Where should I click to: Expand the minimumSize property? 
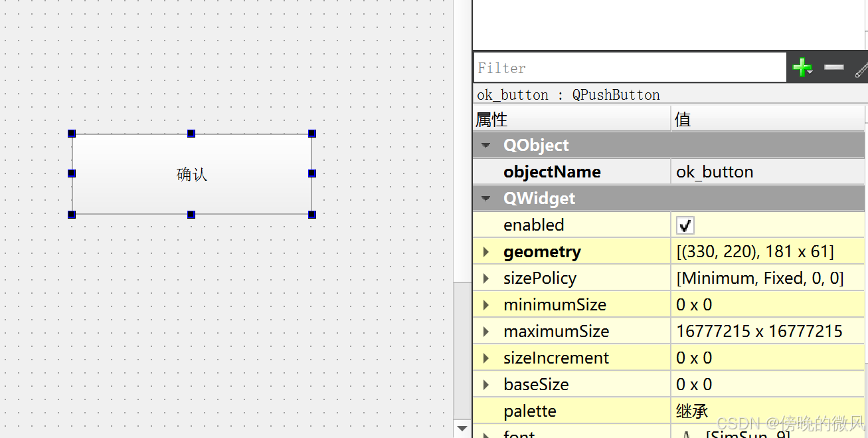pos(485,304)
